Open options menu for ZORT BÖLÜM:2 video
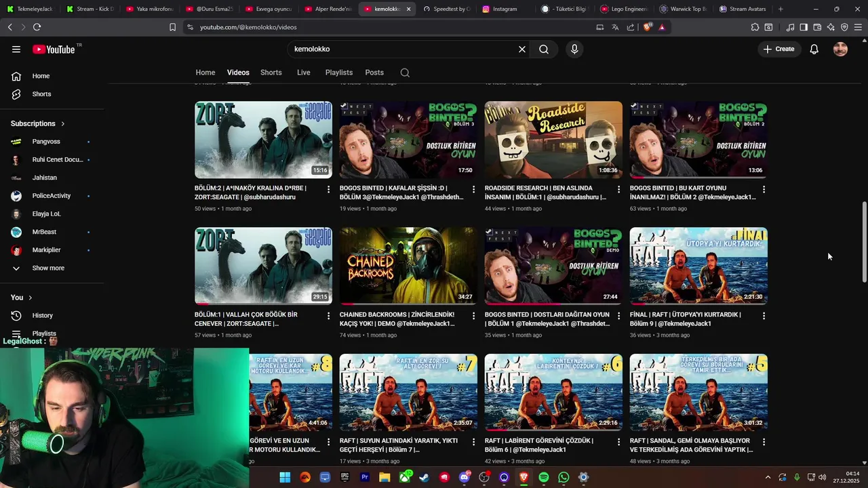This screenshot has width=868, height=488. coord(328,189)
